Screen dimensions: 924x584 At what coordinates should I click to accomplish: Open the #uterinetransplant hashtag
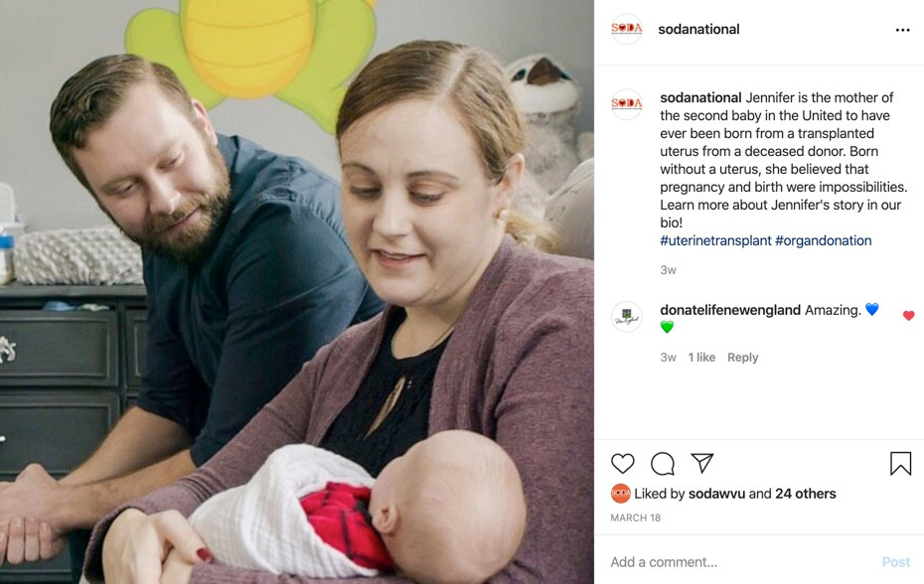pos(715,240)
